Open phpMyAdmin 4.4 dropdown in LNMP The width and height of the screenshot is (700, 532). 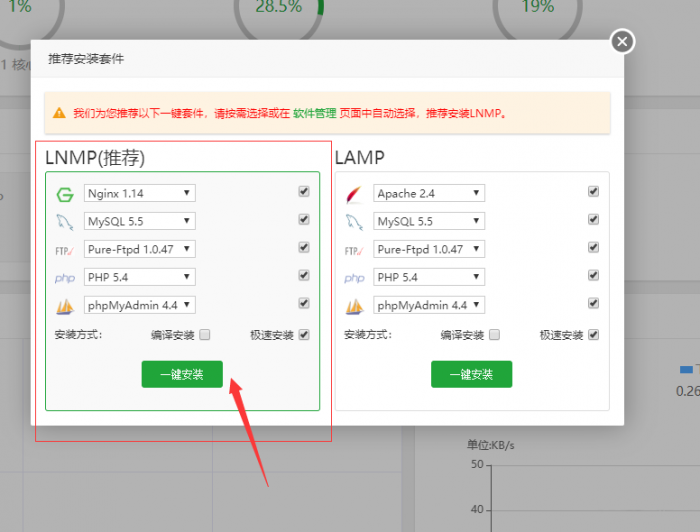point(140,305)
